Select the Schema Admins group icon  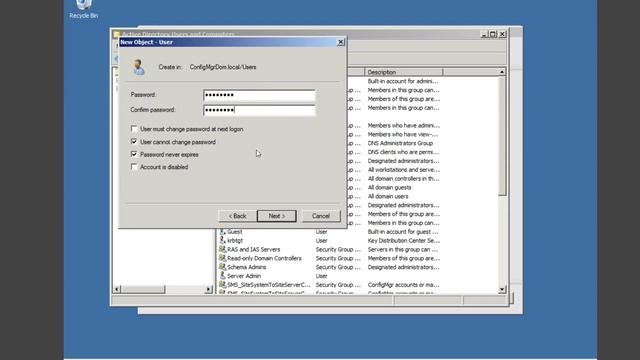(222, 267)
